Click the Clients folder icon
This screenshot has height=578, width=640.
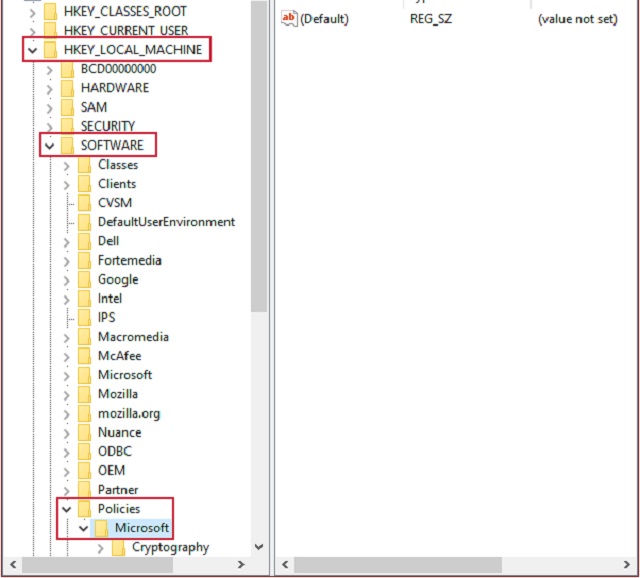[x=84, y=184]
